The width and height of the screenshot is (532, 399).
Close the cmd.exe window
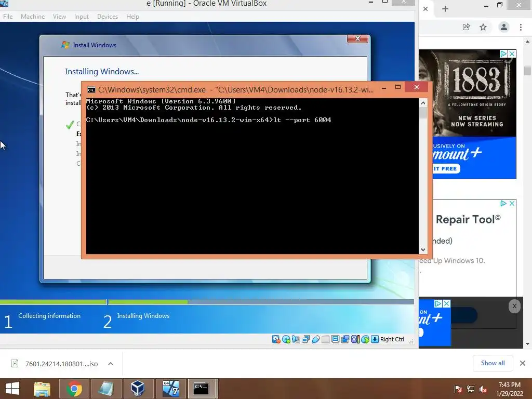pos(417,87)
